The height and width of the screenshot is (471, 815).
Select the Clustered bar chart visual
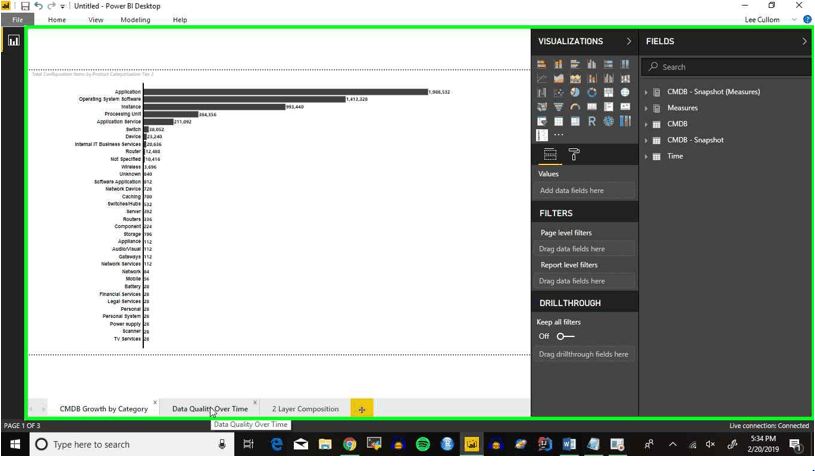[575, 64]
